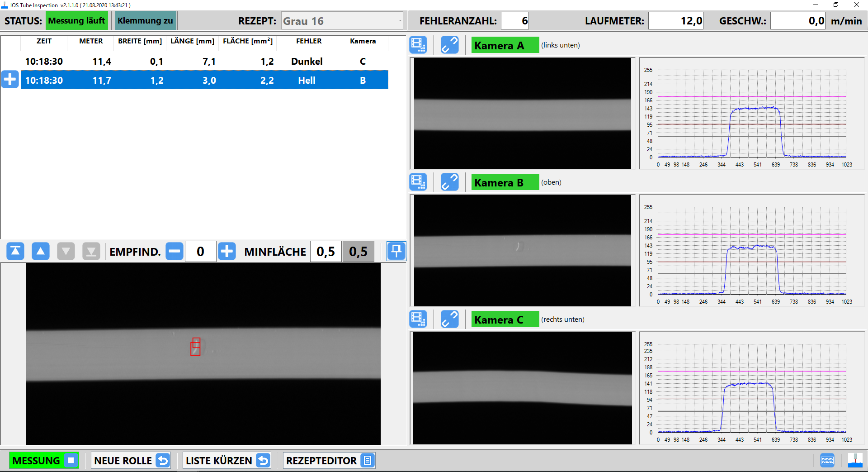
Task: Click the MINFLÄCHE white value field
Action: [325, 251]
